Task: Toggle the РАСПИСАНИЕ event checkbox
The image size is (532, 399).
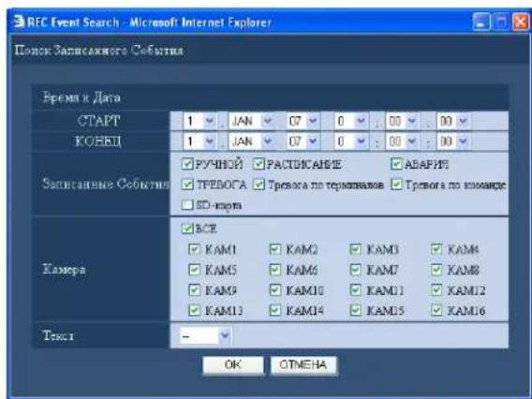Action: (x=259, y=164)
